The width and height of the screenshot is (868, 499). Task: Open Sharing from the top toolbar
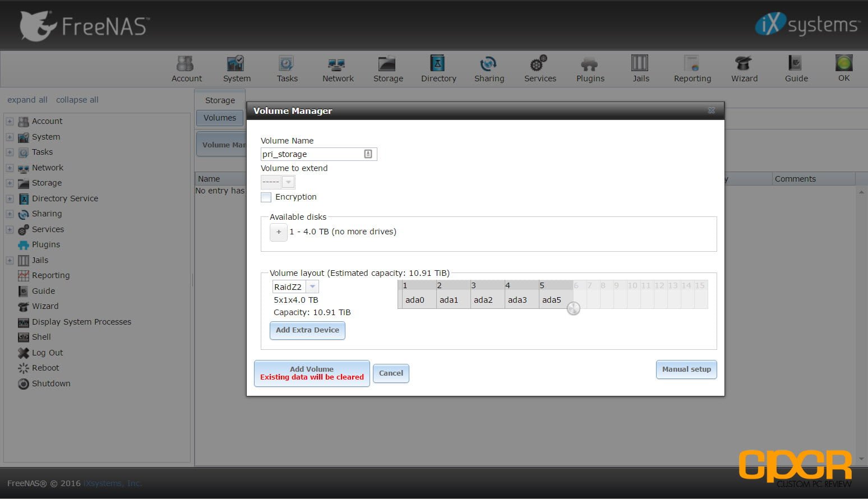489,69
